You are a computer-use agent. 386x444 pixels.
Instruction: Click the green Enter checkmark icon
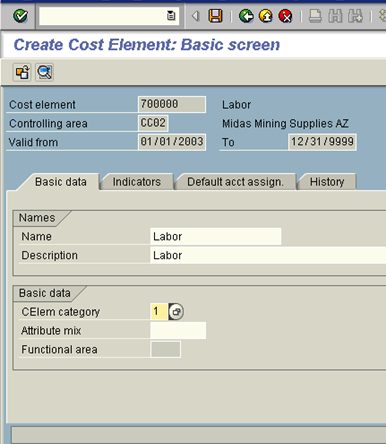pyautogui.click(x=20, y=16)
